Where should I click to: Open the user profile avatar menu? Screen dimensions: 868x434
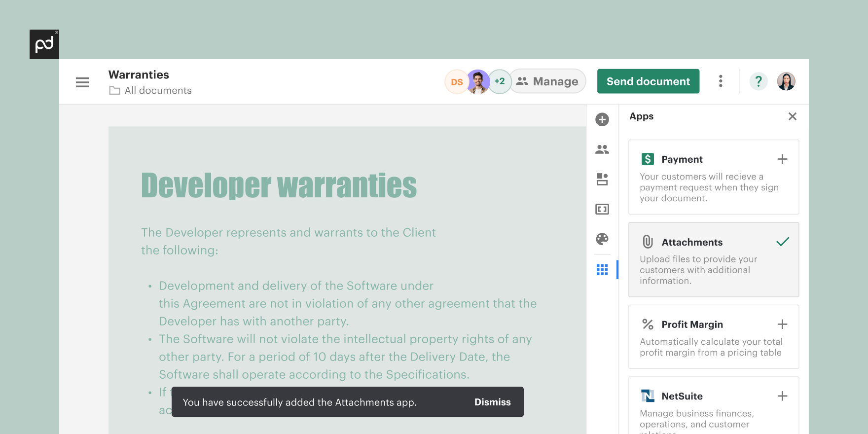786,81
